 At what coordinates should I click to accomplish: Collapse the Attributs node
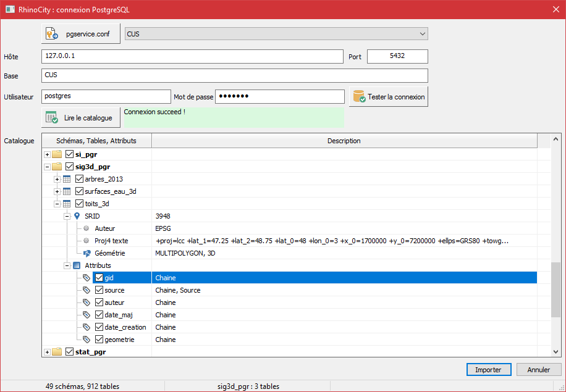tap(67, 266)
